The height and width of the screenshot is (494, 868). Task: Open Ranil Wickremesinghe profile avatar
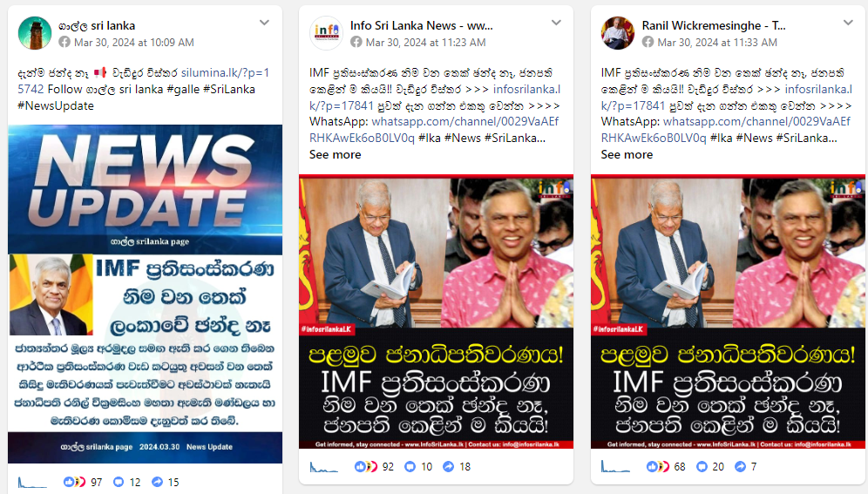point(618,33)
